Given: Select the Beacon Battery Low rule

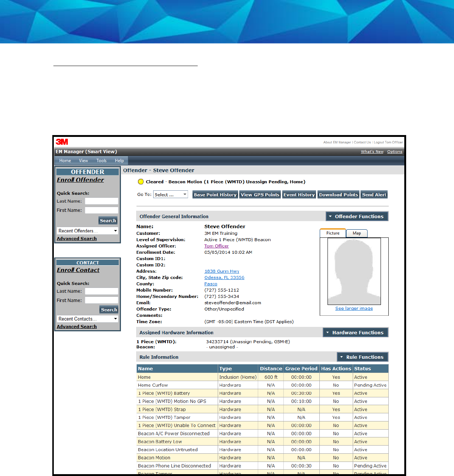Looking at the screenshot, I should click(x=160, y=441).
